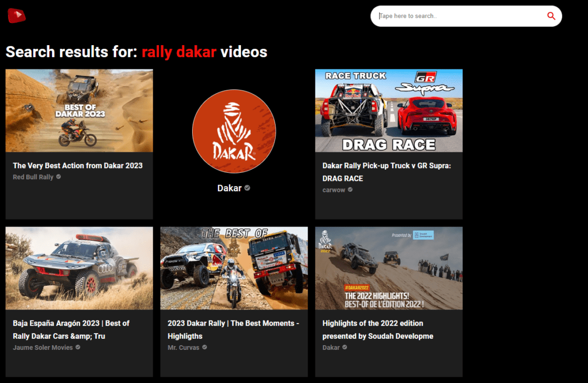The image size is (588, 383).
Task: Visit Dakar channel under 2022 highlights video
Action: [x=331, y=347]
